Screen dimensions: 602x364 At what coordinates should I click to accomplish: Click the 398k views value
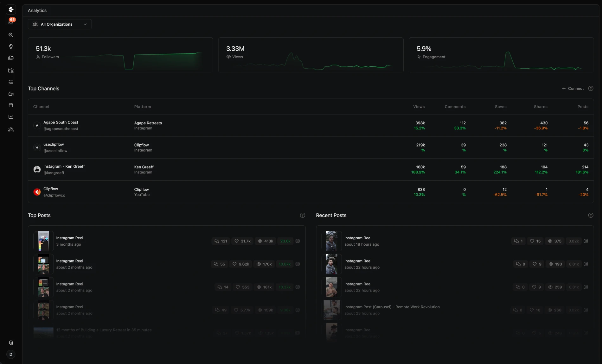point(420,123)
